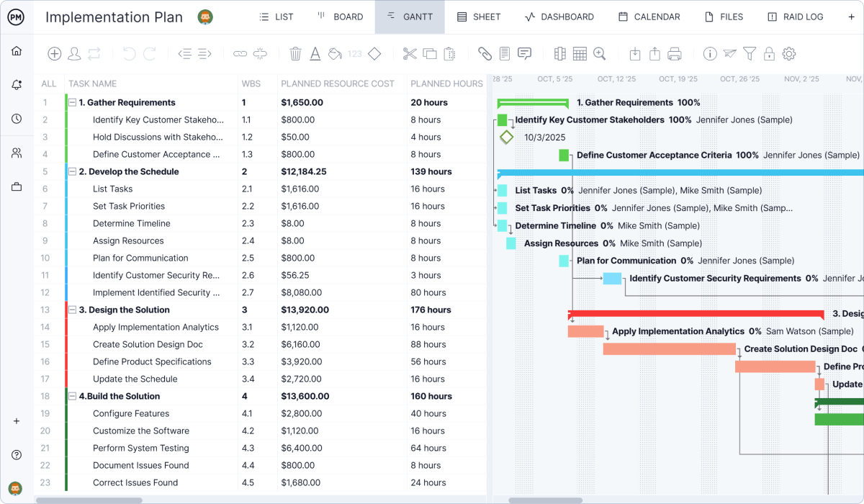Viewport: 864px width, 504px height.
Task: Select all rows via the ALL header
Action: pos(48,84)
